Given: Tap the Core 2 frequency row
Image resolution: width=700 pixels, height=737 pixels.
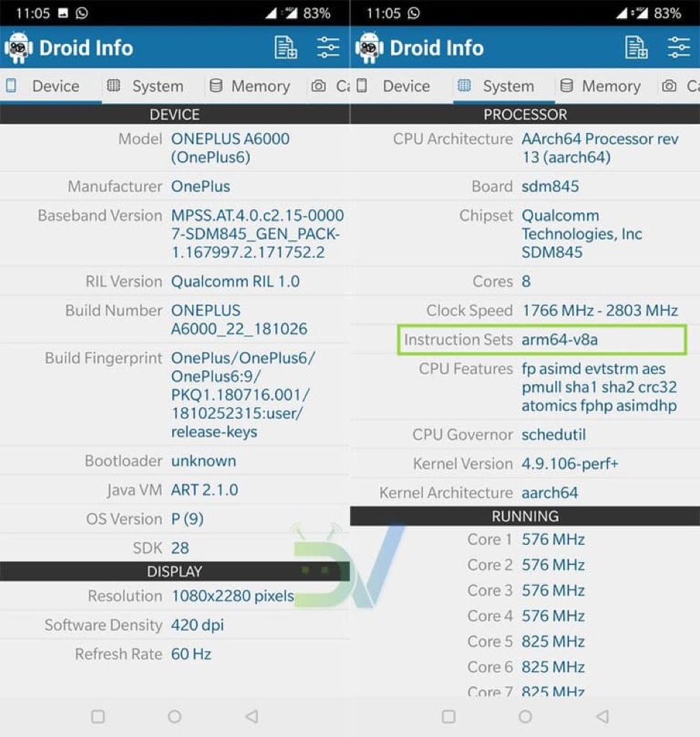Looking at the screenshot, I should point(525,565).
